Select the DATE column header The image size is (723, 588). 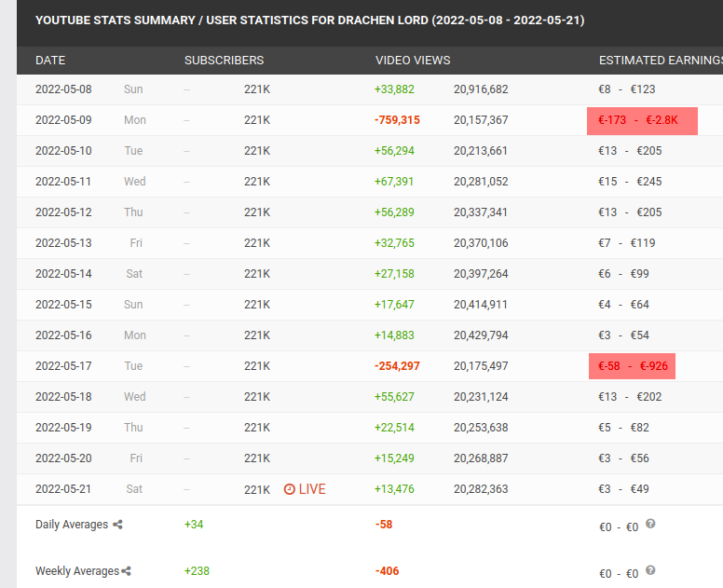tap(50, 61)
